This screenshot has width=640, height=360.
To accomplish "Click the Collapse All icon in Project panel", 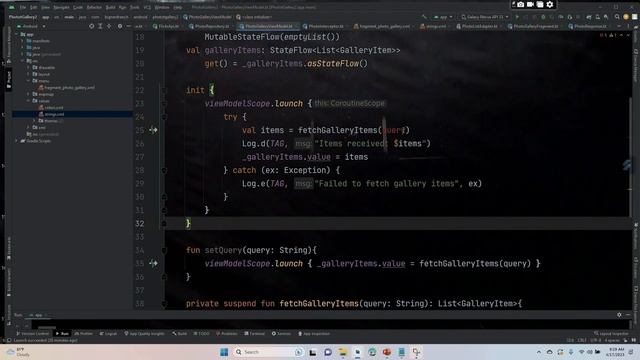I will [x=109, y=26].
